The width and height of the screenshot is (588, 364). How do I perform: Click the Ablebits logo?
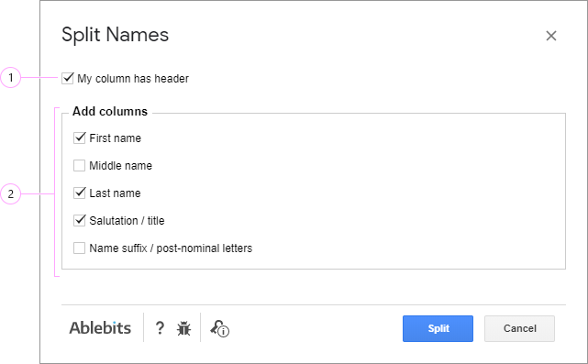point(100,328)
